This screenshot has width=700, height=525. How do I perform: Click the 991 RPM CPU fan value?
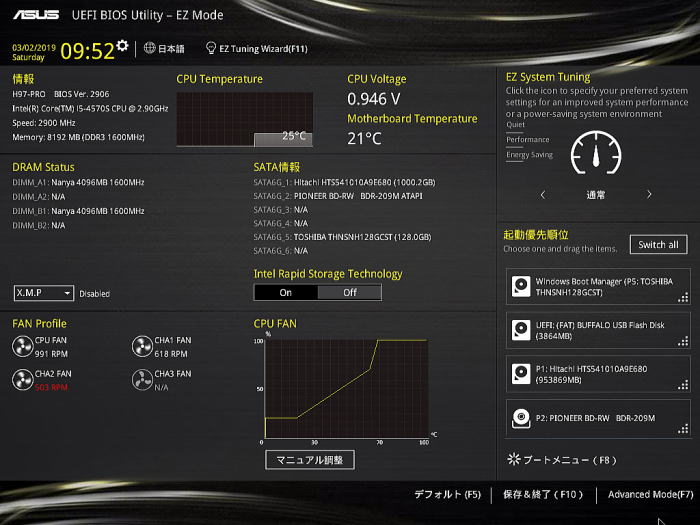(51, 354)
